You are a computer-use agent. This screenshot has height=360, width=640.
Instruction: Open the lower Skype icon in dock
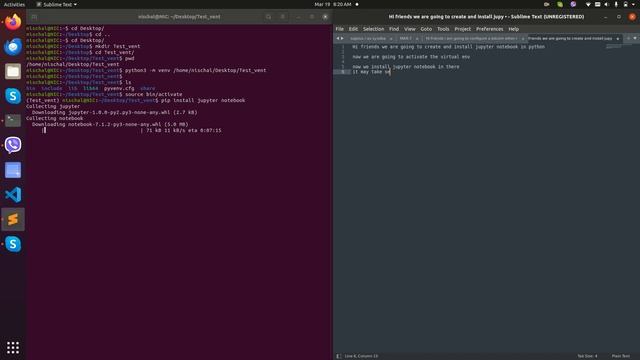(13, 244)
